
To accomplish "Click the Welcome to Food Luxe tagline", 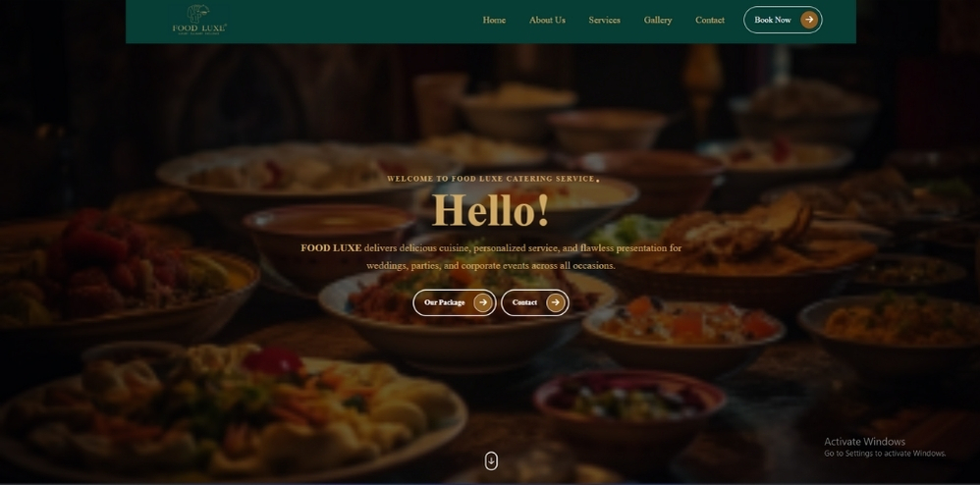I will coord(491,179).
